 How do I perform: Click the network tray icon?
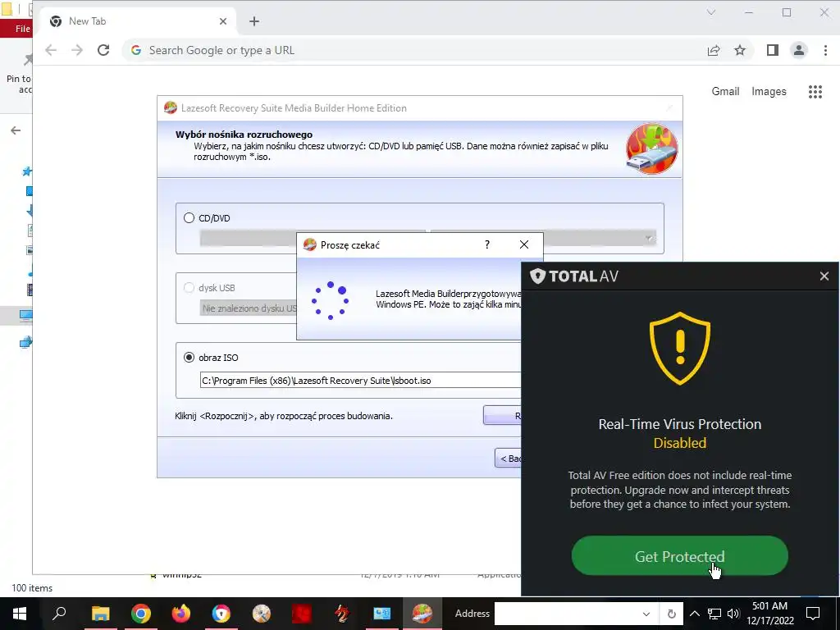point(714,614)
